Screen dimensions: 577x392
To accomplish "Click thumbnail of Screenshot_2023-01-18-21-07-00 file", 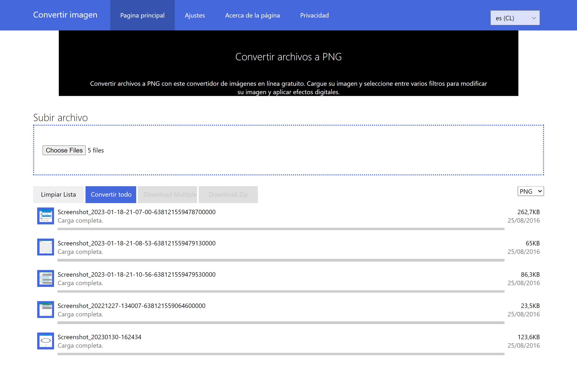I will (45, 216).
